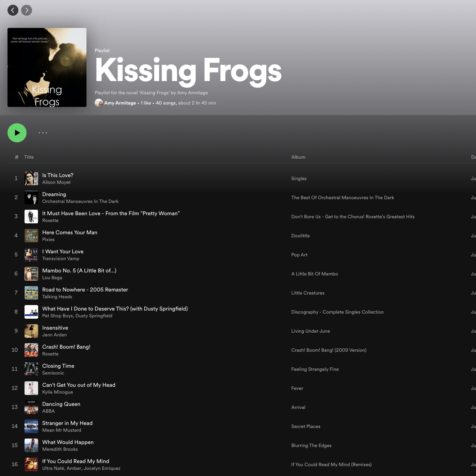This screenshot has height=476, width=476.
Task: Open the Little Creatures album link
Action: click(308, 293)
